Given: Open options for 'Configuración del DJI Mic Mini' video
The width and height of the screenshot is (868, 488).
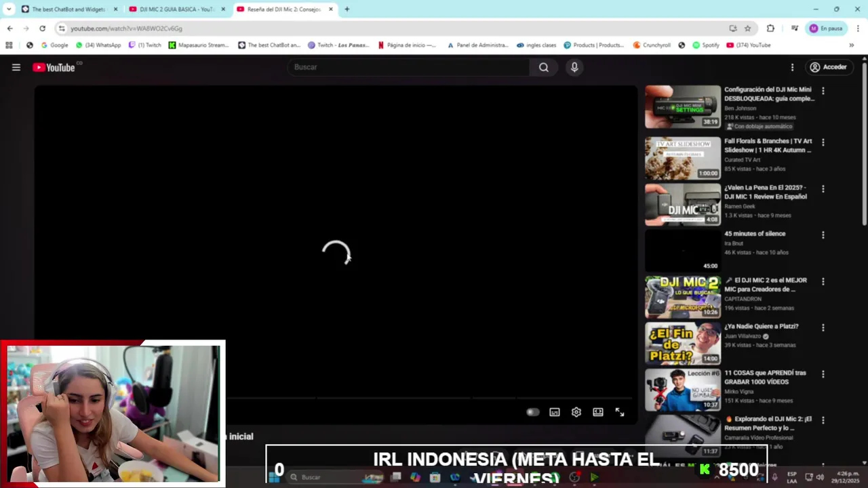Looking at the screenshot, I should (823, 91).
